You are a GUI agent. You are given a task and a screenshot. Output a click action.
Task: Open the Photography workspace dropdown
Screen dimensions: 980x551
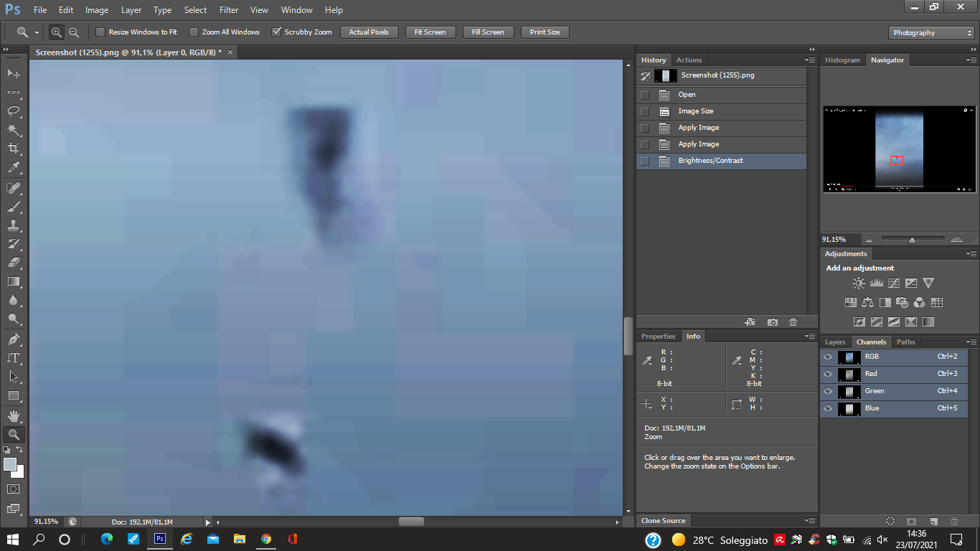[931, 33]
